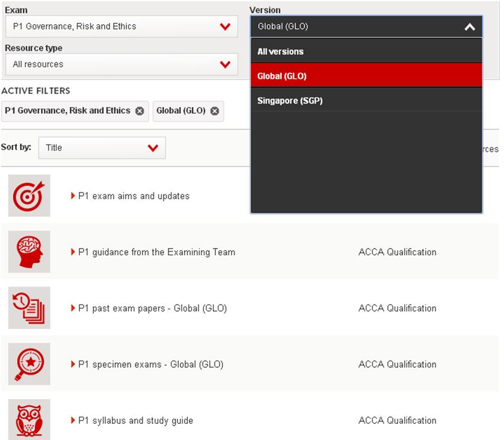Screen dimensions: 504x440
Task: Open the Sort by Title dropdown
Action: coord(153,147)
